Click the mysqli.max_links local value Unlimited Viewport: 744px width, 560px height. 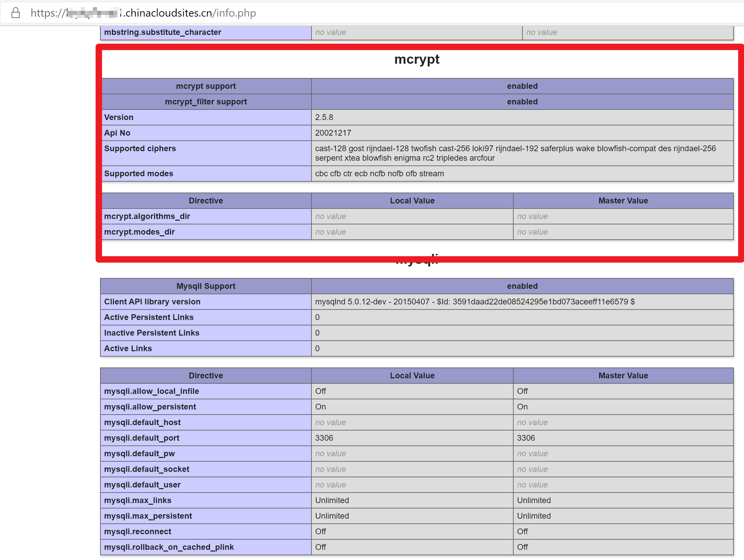tap(332, 500)
